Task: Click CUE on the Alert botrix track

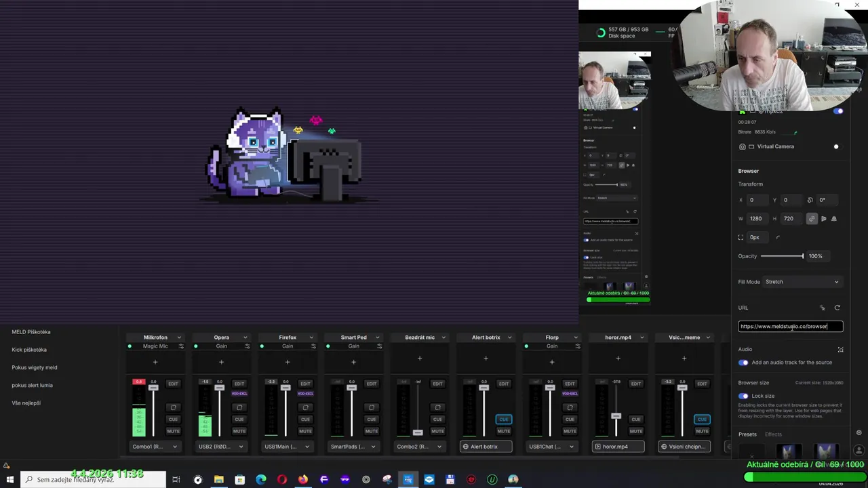Action: 504,419
